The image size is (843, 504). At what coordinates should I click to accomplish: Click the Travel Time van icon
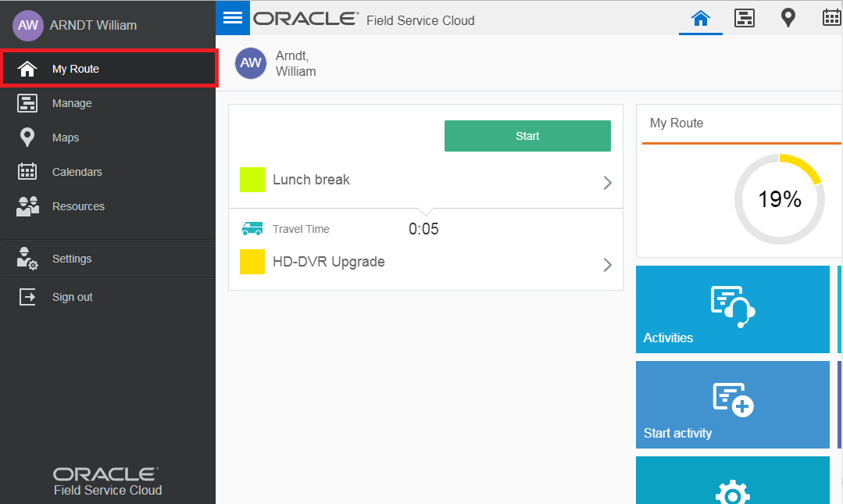(252, 229)
